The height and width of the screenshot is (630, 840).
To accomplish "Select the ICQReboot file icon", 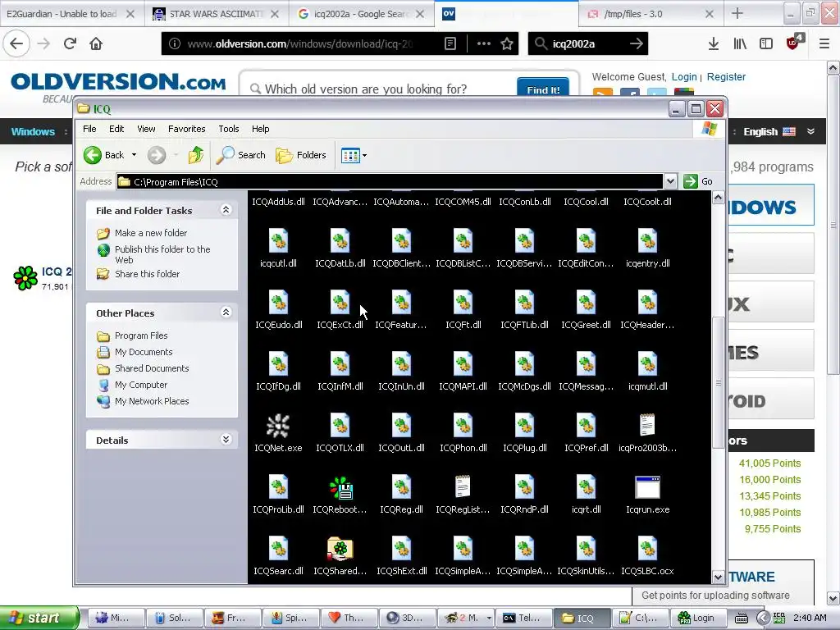I will click(x=340, y=487).
